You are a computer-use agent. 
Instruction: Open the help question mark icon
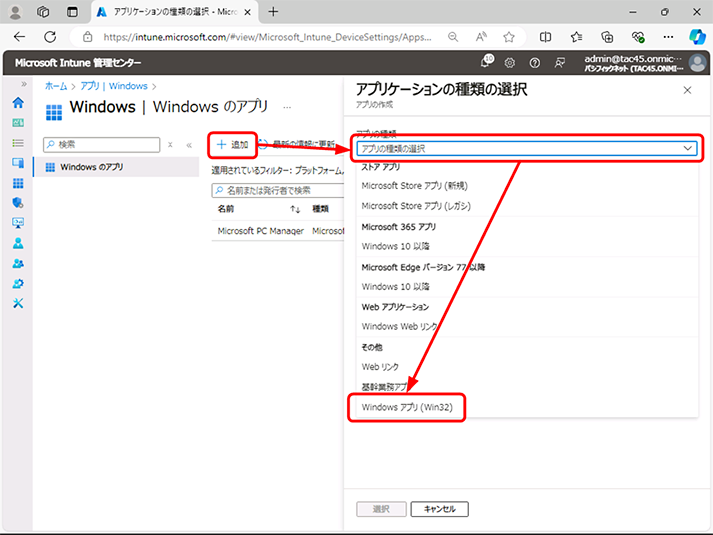pos(535,63)
